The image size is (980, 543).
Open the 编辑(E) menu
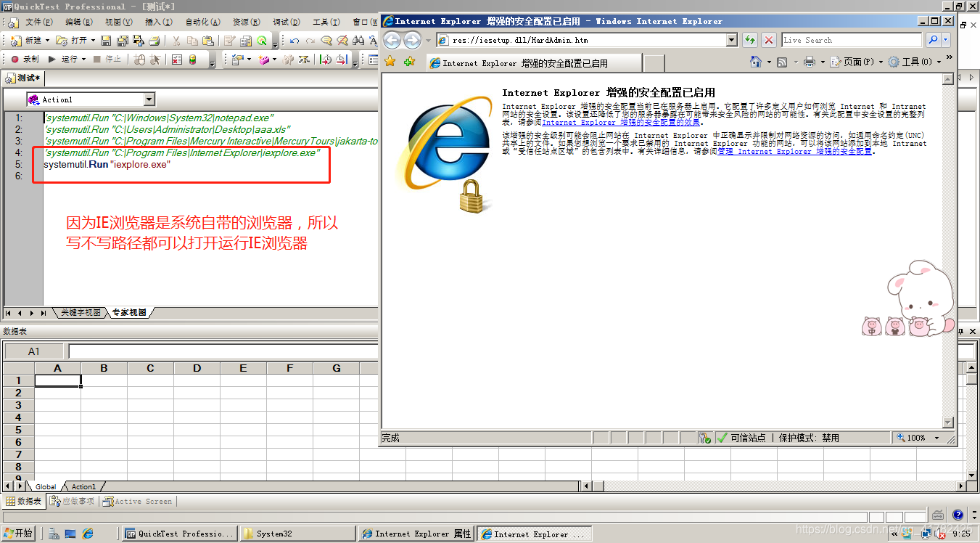[x=79, y=23]
